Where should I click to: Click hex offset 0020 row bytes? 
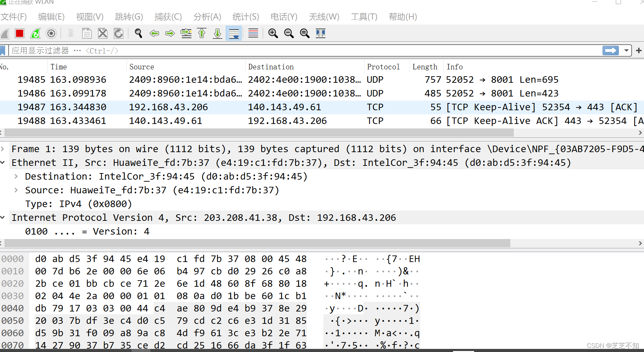click(171, 283)
